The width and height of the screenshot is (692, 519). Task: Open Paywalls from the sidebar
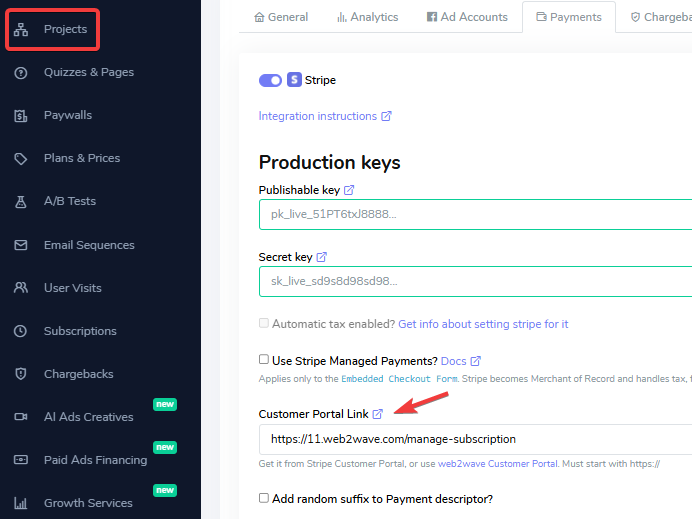(68, 115)
